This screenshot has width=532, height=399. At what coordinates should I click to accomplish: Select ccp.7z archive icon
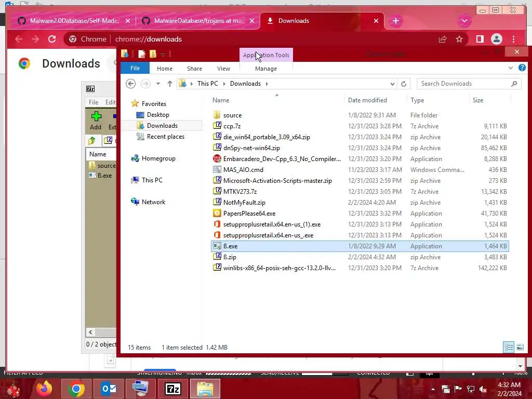pos(217,126)
